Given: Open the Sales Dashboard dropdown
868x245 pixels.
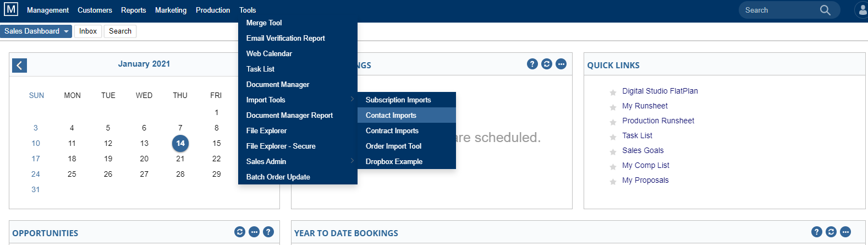Looking at the screenshot, I should 36,31.
